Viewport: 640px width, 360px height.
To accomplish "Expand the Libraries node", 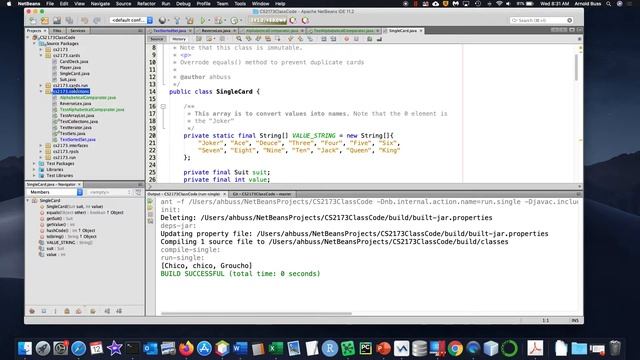I will coord(35,169).
